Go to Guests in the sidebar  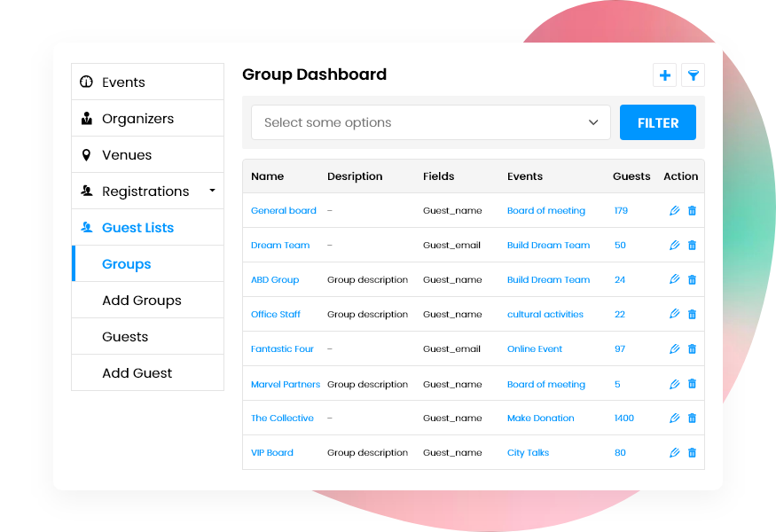point(124,336)
